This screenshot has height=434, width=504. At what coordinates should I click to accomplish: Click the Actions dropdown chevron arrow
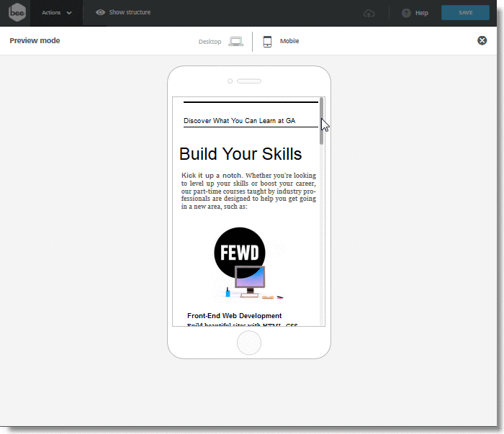(x=69, y=13)
